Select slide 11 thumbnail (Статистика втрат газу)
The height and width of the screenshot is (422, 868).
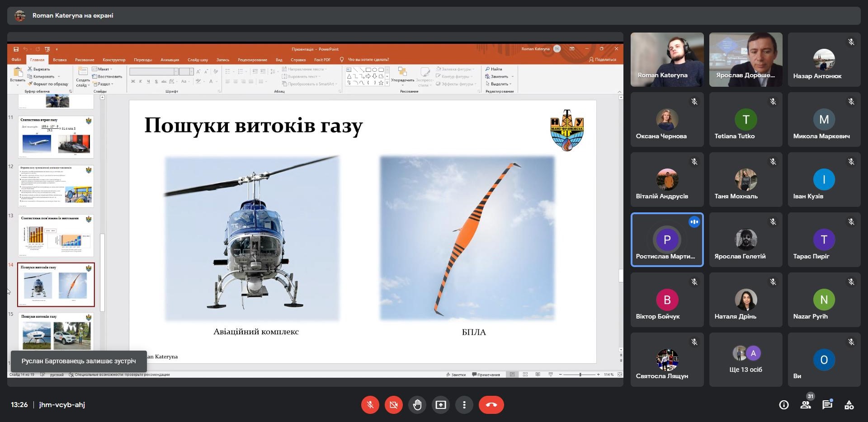pos(56,137)
